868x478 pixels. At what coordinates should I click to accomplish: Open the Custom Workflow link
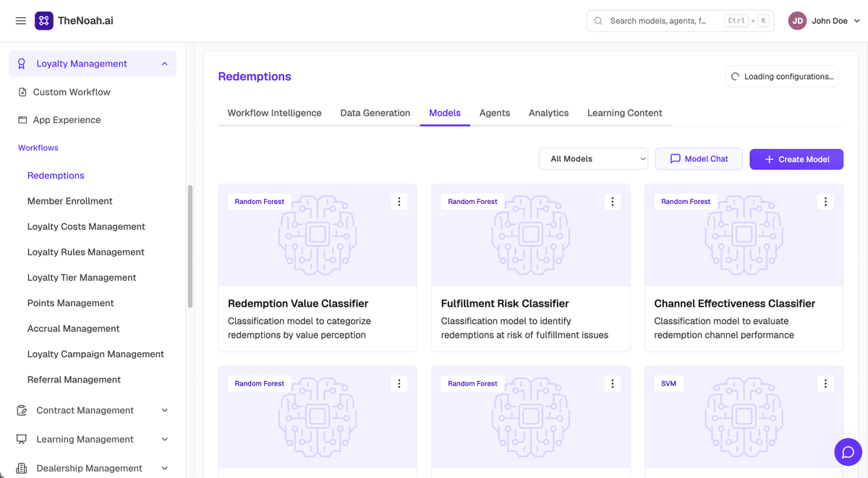coord(72,92)
